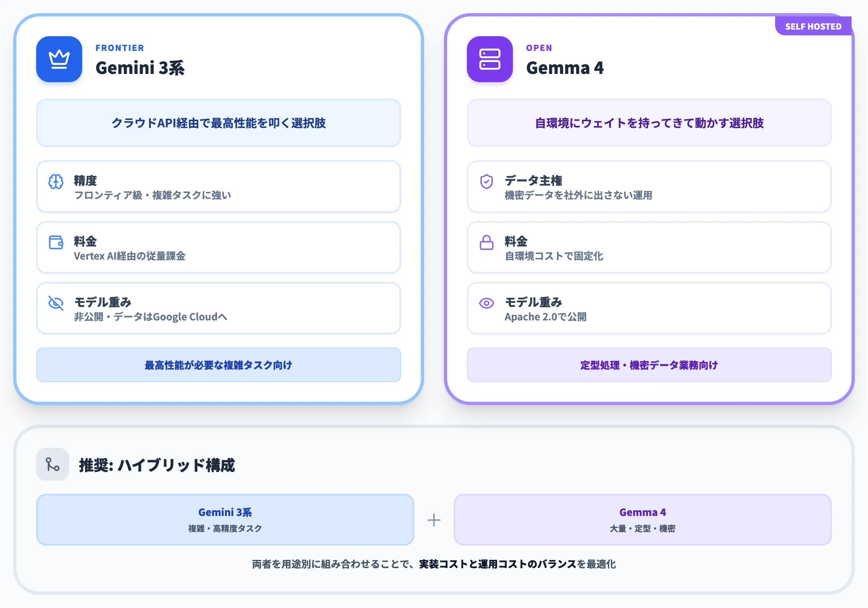
Task: Click the データ主権 row title
Action: (533, 181)
